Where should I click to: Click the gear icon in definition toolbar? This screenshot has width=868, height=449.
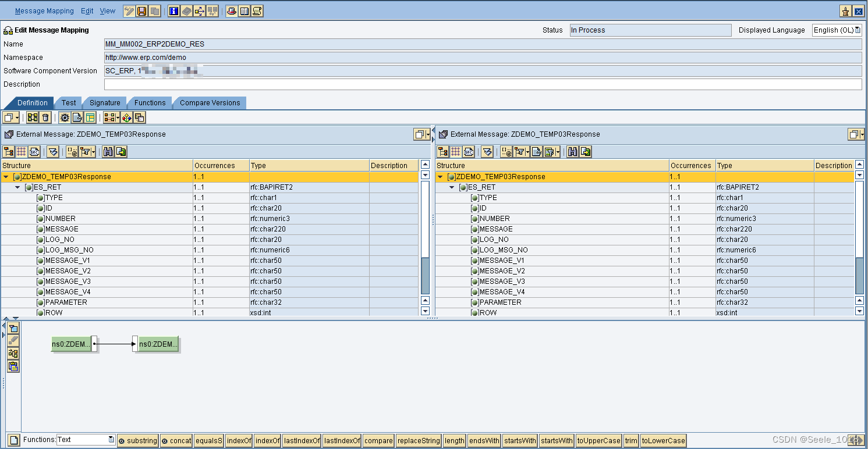pos(65,117)
